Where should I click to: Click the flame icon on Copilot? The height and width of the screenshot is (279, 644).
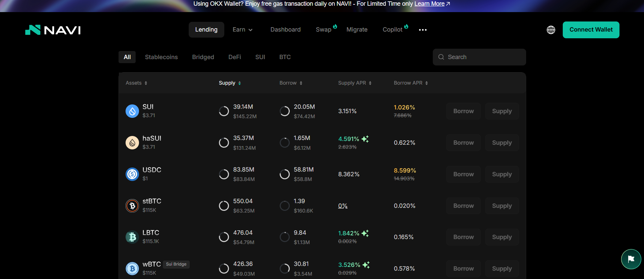click(406, 27)
